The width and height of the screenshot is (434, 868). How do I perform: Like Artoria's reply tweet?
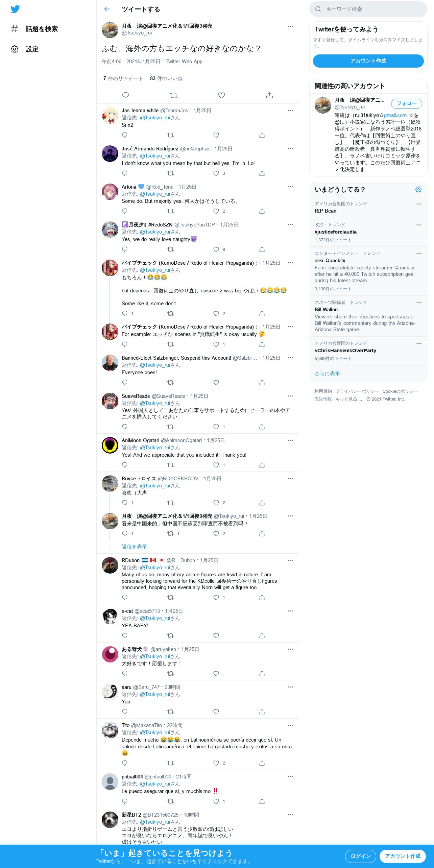[216, 211]
